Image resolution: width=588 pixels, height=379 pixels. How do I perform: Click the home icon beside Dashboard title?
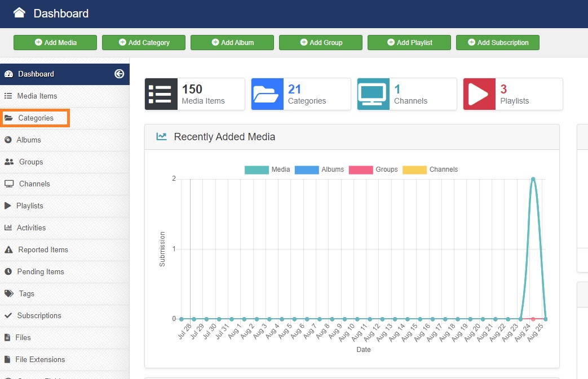(19, 13)
